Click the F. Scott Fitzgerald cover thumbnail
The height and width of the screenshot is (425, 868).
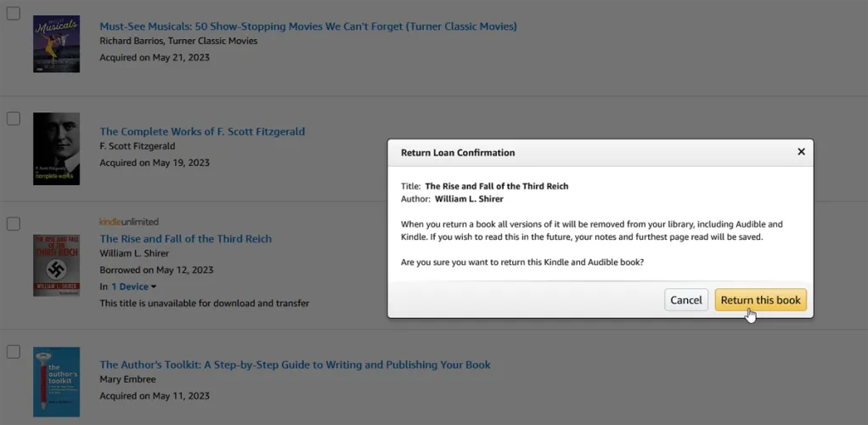click(x=56, y=149)
